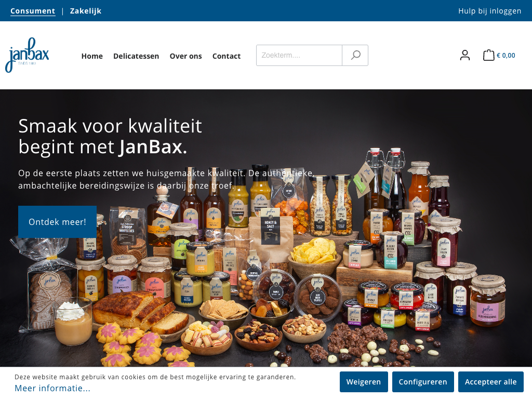Viewport: 532px width, 399px height.
Task: Open the Home menu item
Action: point(92,56)
